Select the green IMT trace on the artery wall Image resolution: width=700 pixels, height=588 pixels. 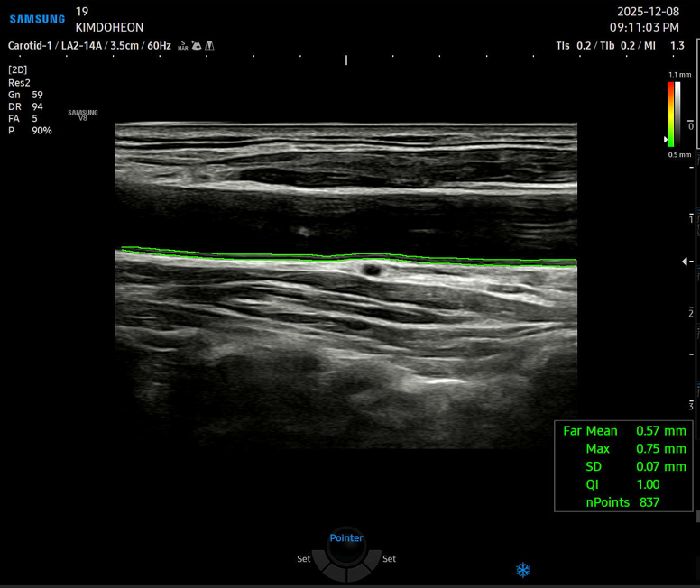[x=348, y=257]
